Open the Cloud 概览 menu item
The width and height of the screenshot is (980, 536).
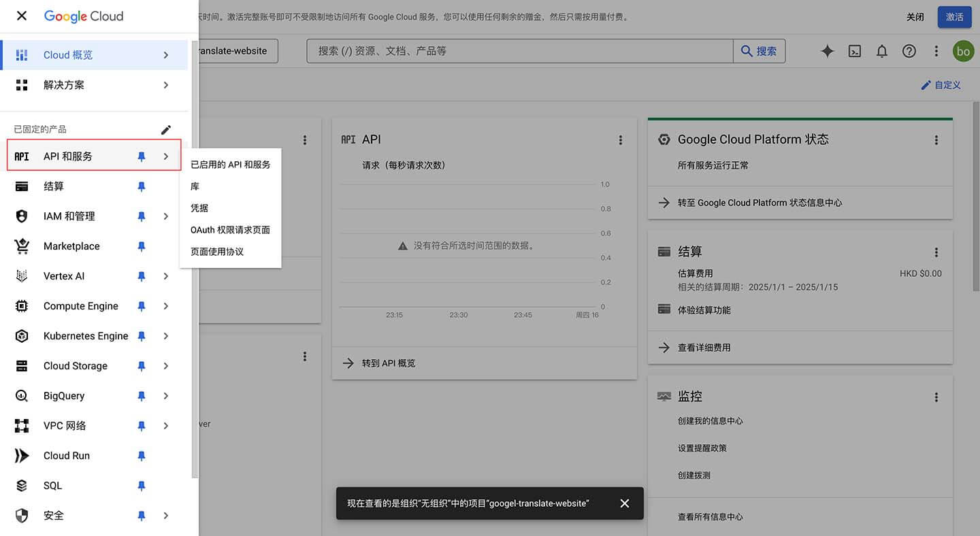click(x=94, y=55)
